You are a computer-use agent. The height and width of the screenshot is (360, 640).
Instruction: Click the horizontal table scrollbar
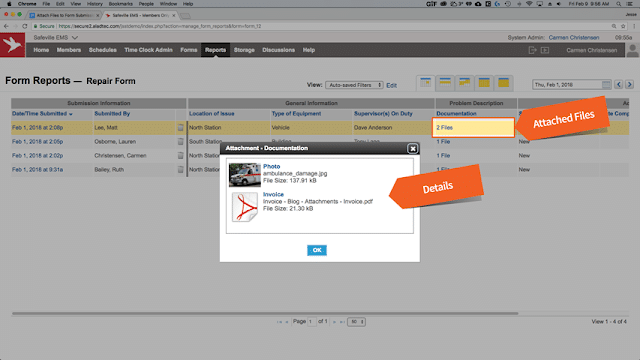(265, 313)
